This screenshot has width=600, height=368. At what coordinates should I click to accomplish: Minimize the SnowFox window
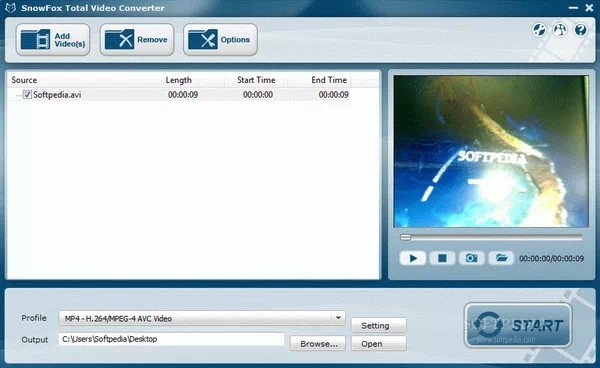coord(573,8)
